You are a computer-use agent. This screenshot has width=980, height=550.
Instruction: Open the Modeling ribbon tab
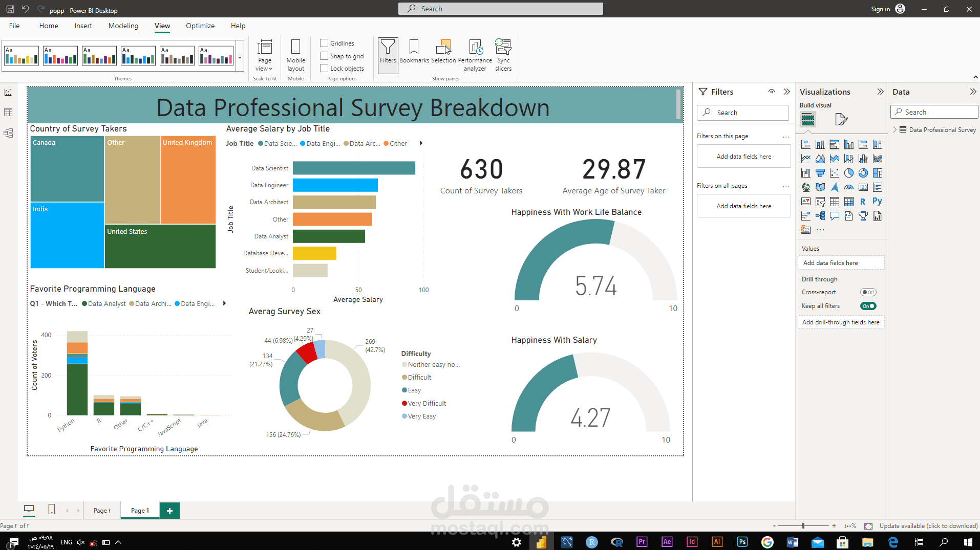pos(123,26)
